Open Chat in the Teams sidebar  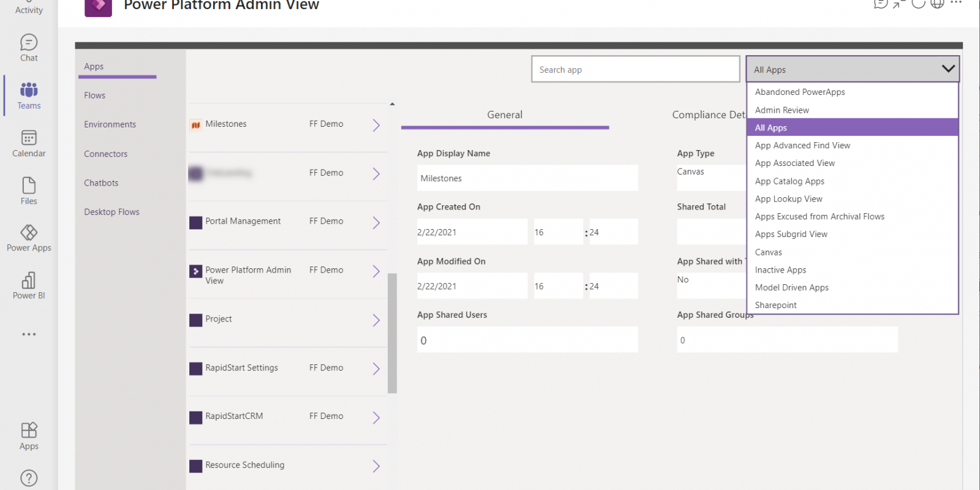tap(29, 48)
